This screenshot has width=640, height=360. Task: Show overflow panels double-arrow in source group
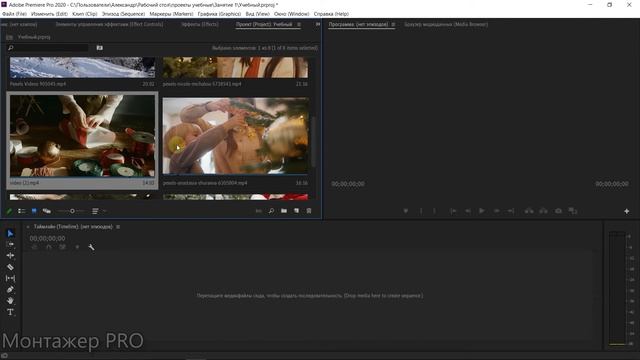click(x=318, y=24)
